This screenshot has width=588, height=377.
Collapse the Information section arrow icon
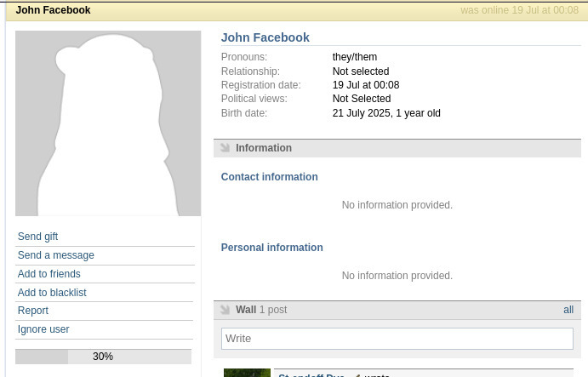coord(225,148)
